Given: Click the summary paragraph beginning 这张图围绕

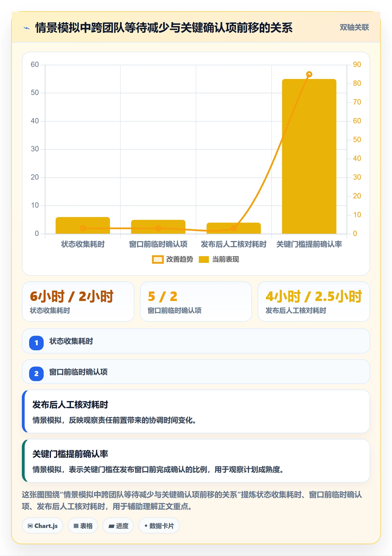Looking at the screenshot, I should (192, 501).
